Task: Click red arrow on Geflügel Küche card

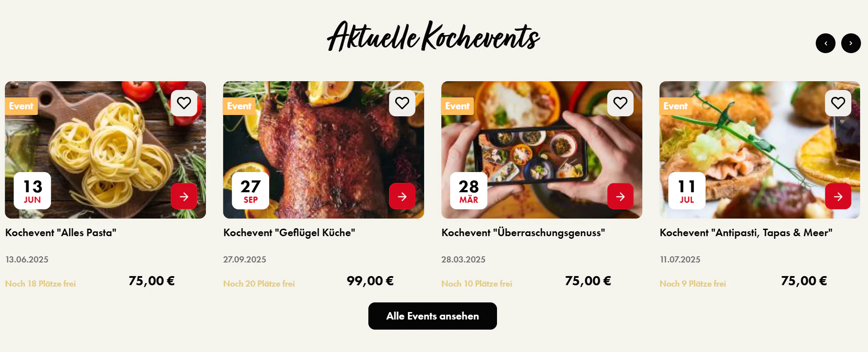Action: click(402, 196)
